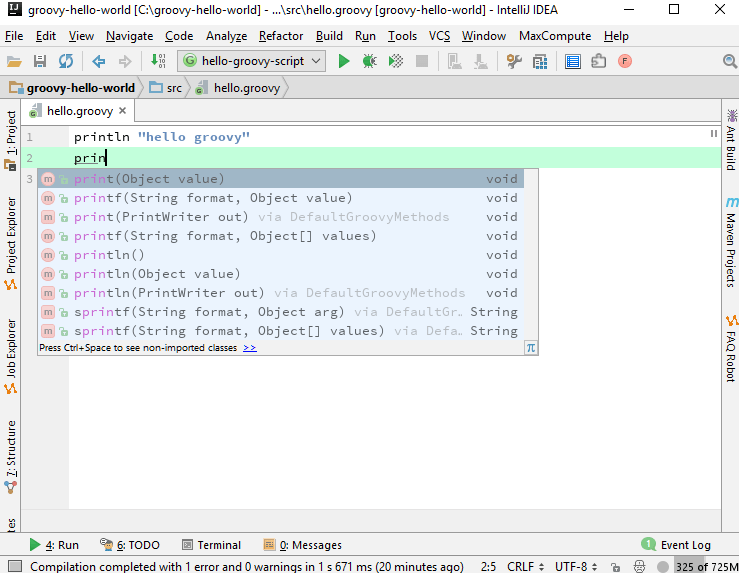The height and width of the screenshot is (573, 739).
Task: Run with coverage using the shield play icon
Action: point(396,61)
